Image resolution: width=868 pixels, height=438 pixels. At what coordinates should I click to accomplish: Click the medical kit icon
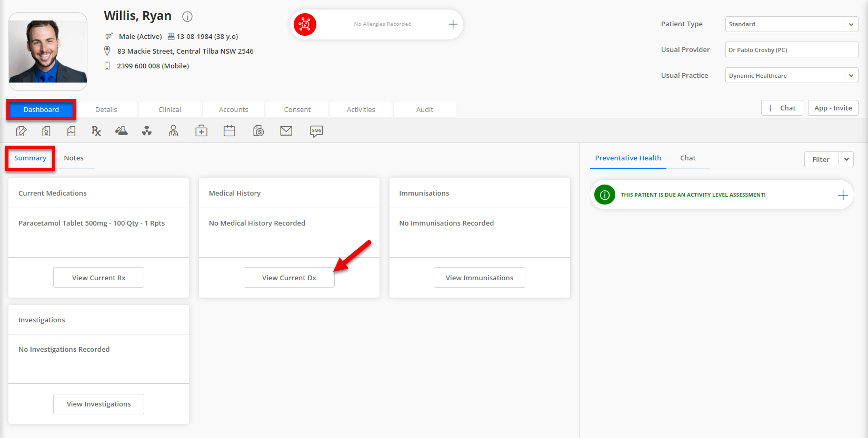pos(202,131)
